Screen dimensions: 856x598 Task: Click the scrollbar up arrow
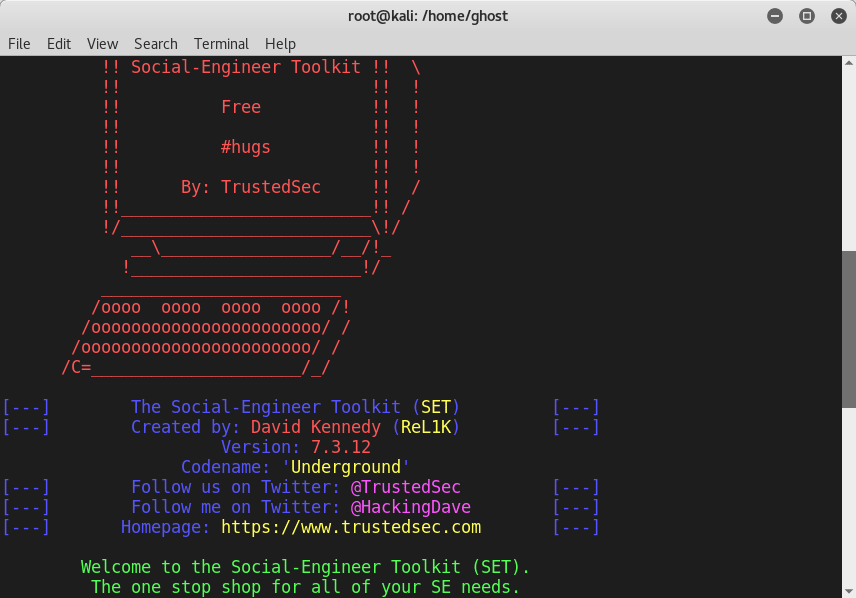click(849, 62)
